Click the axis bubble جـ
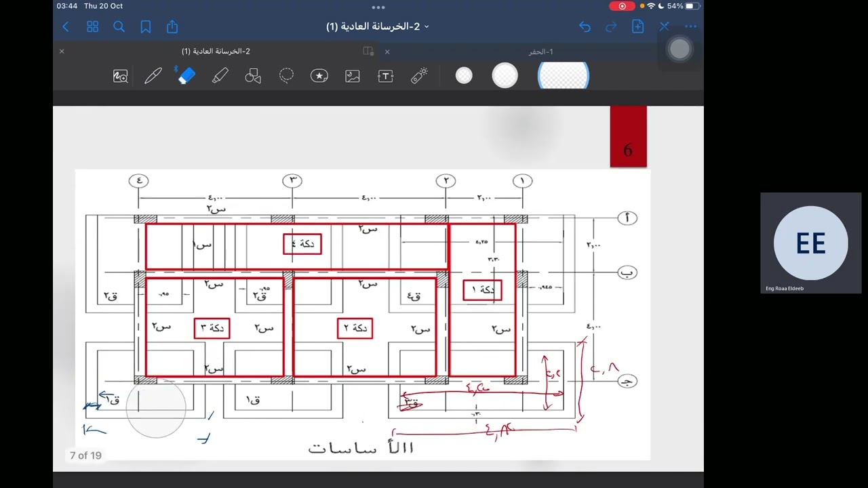868x488 pixels. click(627, 382)
